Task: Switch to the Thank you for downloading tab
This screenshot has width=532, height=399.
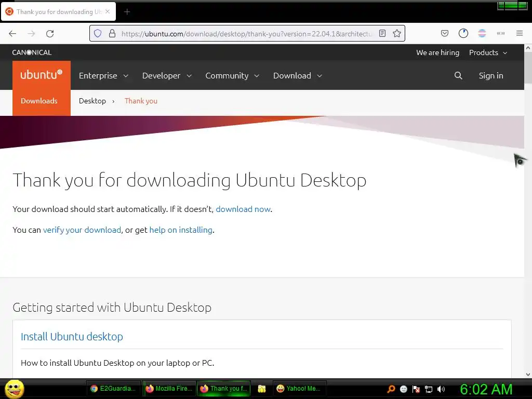Action: (x=58, y=11)
